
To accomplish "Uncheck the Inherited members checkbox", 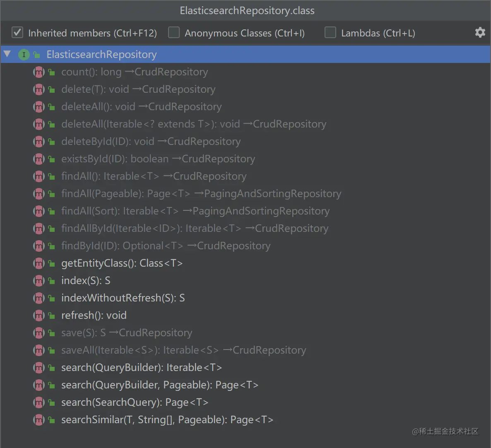I will [17, 32].
